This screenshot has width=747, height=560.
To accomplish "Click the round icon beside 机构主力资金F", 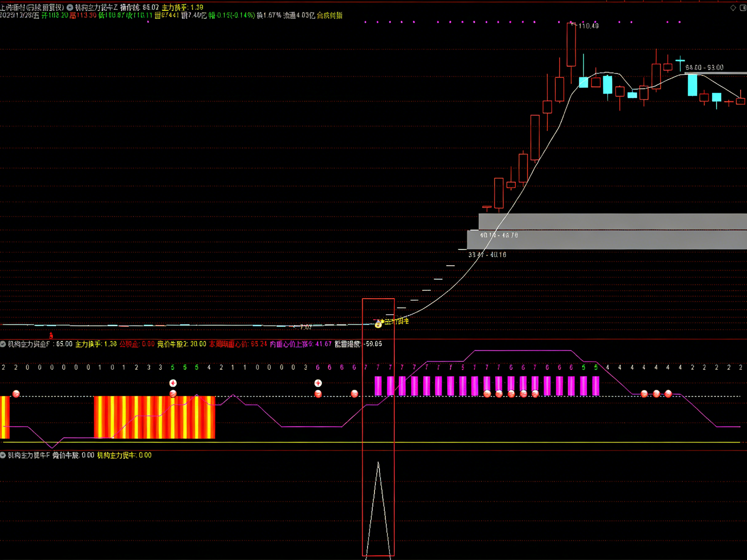I will click(3, 344).
